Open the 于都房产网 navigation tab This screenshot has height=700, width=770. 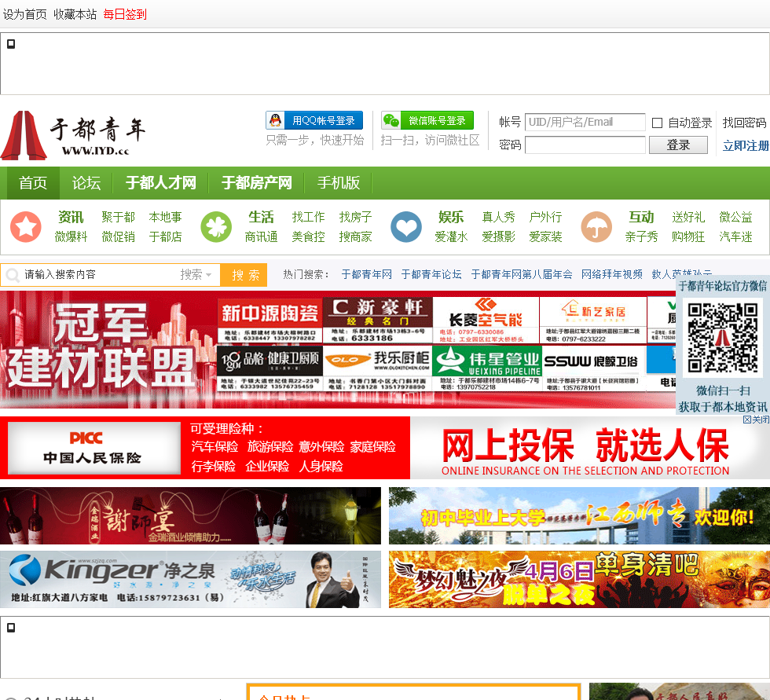pyautogui.click(x=256, y=182)
